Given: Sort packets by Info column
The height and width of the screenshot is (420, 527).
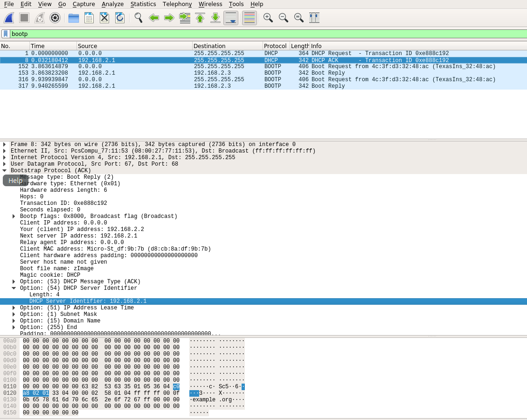Looking at the screenshot, I should (x=418, y=46).
